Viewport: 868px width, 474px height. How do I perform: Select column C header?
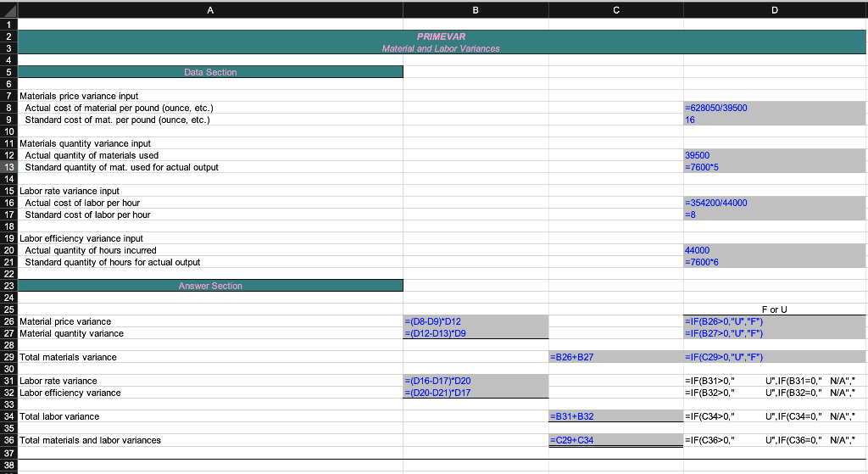tap(616, 10)
